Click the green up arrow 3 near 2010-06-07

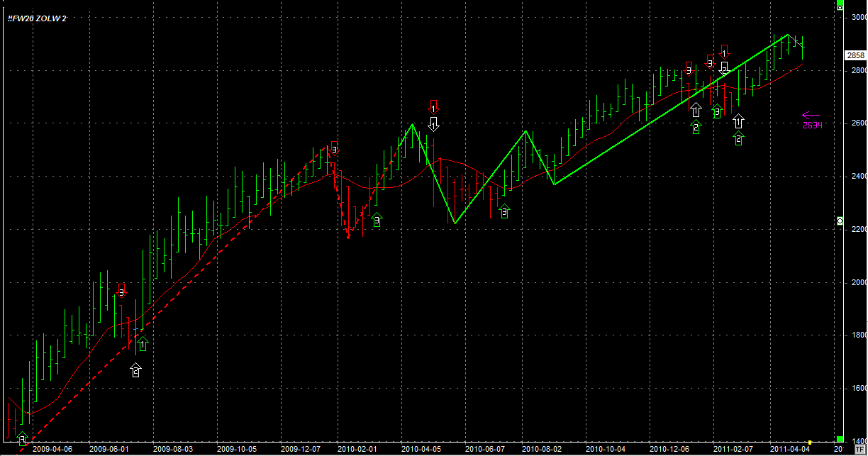pyautogui.click(x=504, y=210)
